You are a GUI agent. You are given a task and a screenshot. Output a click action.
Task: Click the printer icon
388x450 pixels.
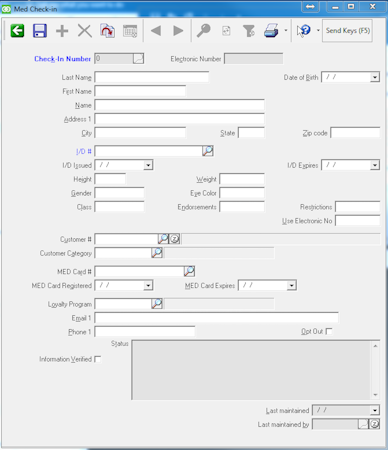coord(271,31)
